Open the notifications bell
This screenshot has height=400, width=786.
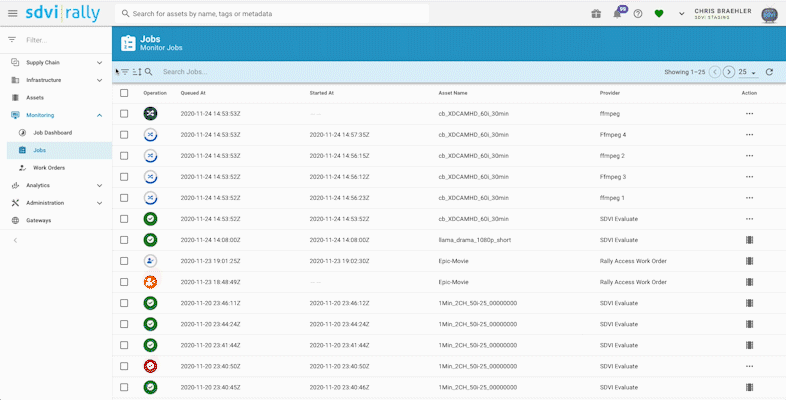point(617,14)
